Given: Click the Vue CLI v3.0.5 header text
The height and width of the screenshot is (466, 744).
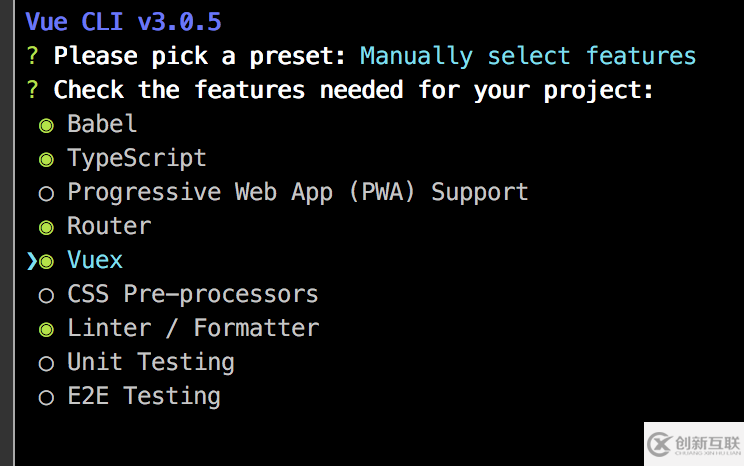Looking at the screenshot, I should click(123, 22).
